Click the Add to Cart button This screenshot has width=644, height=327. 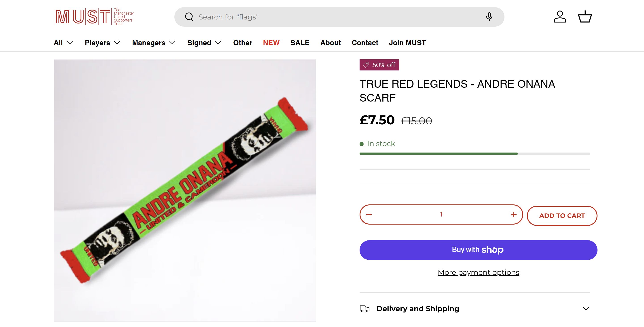click(x=562, y=216)
